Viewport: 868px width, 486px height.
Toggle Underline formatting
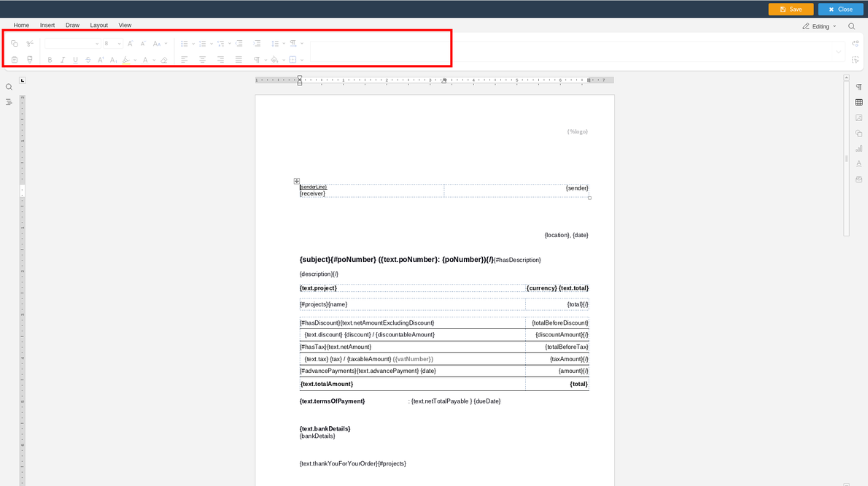point(75,60)
